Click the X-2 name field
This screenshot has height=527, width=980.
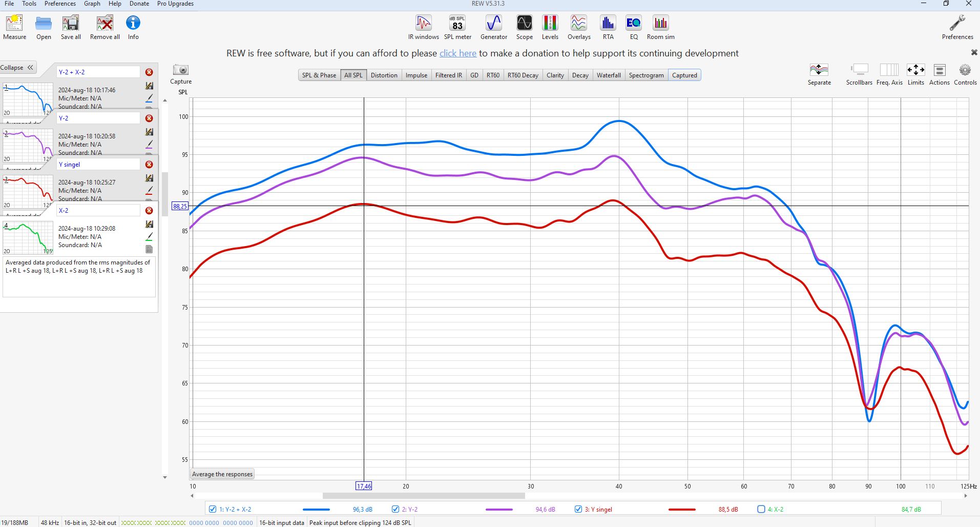click(98, 211)
